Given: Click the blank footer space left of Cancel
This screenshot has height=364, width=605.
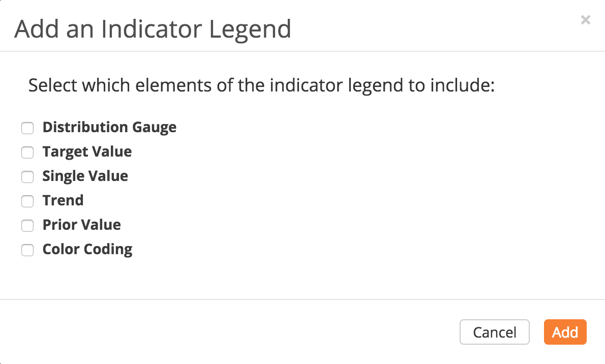Looking at the screenshot, I should pos(229,332).
